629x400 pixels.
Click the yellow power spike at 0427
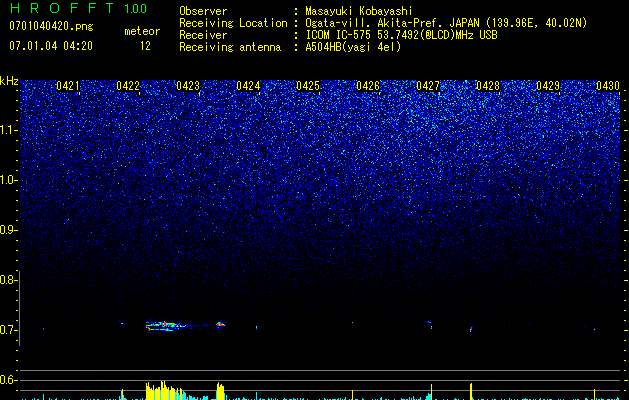click(x=432, y=392)
